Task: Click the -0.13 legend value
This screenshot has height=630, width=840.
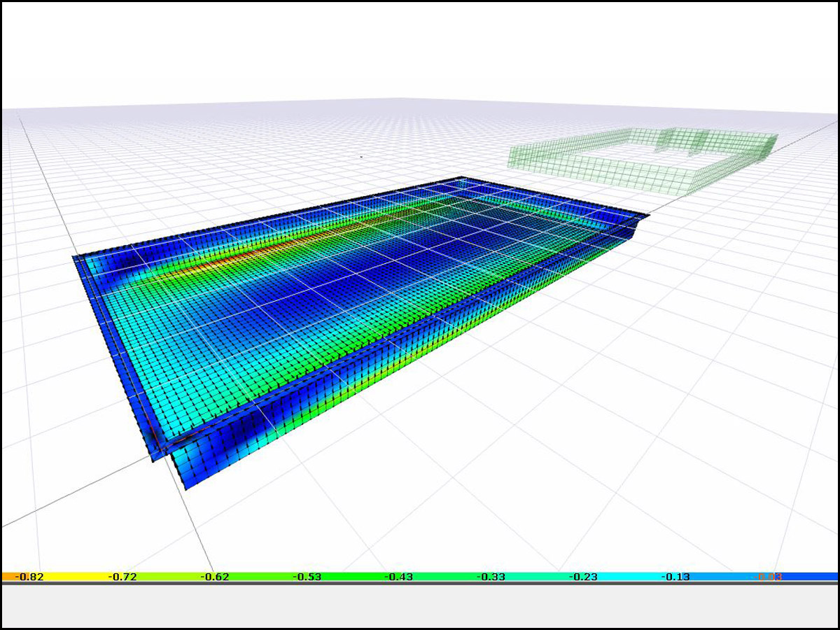Action: coord(675,577)
